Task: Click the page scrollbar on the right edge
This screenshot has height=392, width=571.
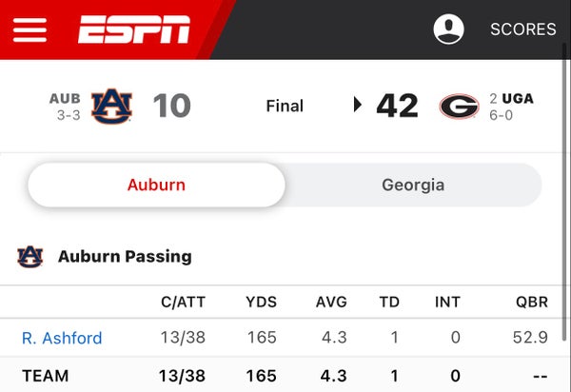Action: 564,193
